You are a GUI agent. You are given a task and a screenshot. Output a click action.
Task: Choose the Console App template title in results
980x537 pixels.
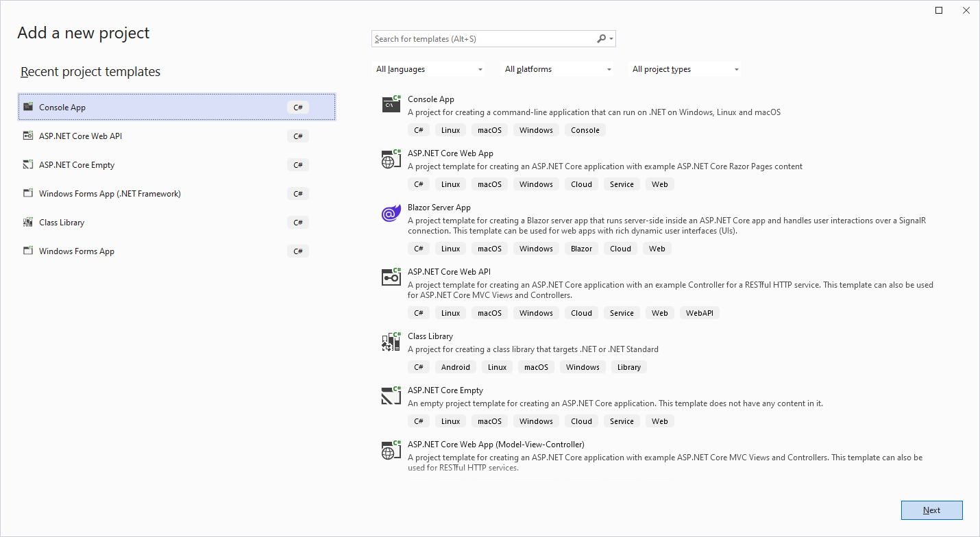pos(431,99)
